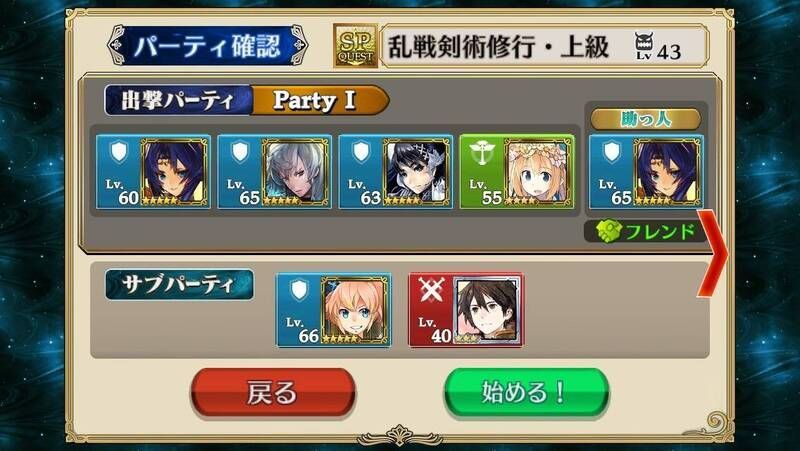Click the red arrow to switch party

(712, 253)
